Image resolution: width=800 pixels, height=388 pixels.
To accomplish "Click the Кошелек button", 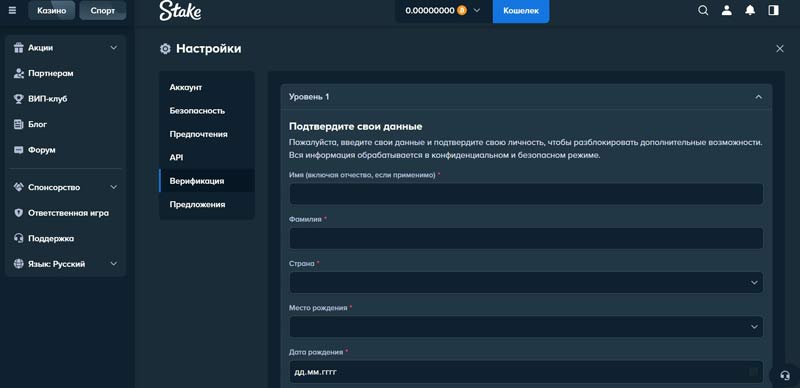I will point(521,11).
